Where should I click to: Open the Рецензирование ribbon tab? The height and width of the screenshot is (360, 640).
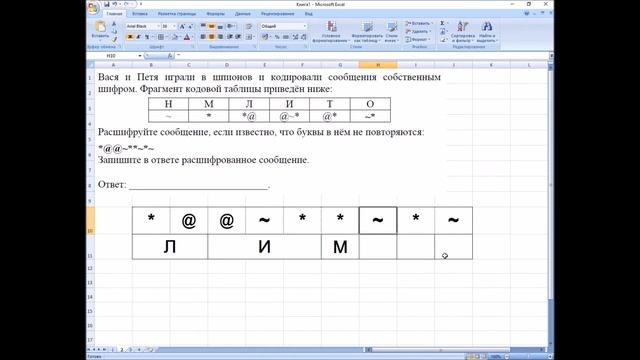click(x=278, y=14)
